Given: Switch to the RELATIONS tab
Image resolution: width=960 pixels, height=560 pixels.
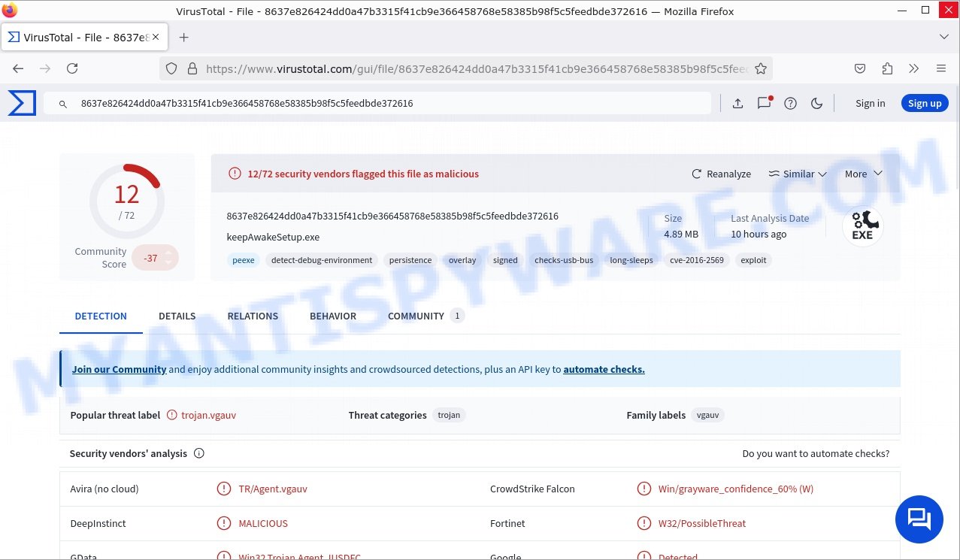Looking at the screenshot, I should tap(253, 316).
